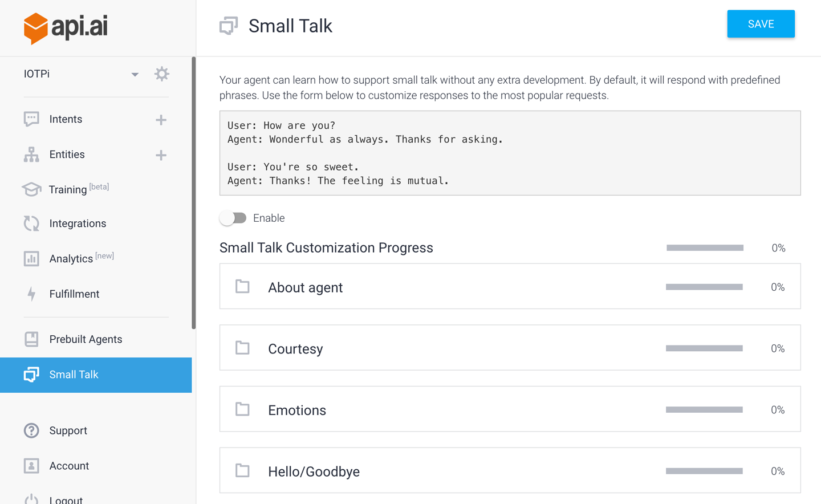Expand the About agent section

click(305, 287)
